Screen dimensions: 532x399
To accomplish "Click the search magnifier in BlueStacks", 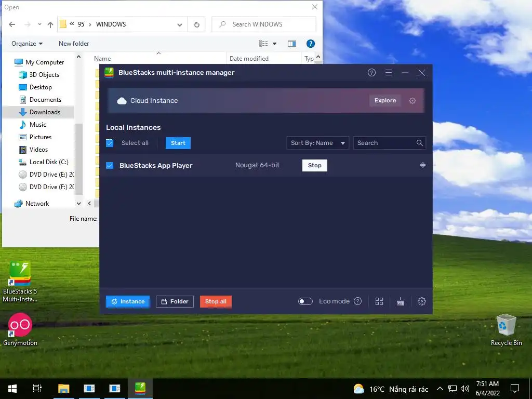I will pos(420,143).
